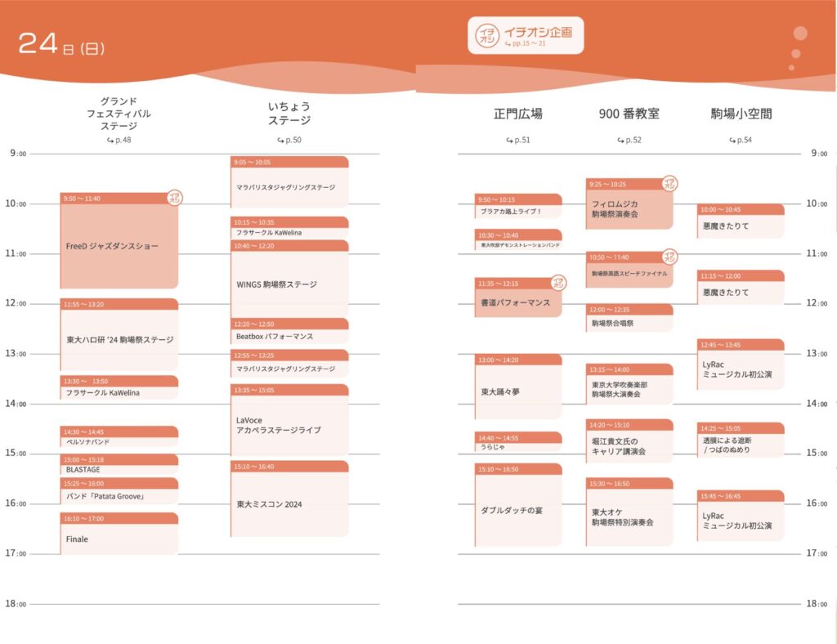Open 東大オケ 駒場祭特別演奏会 event

pos(629,512)
